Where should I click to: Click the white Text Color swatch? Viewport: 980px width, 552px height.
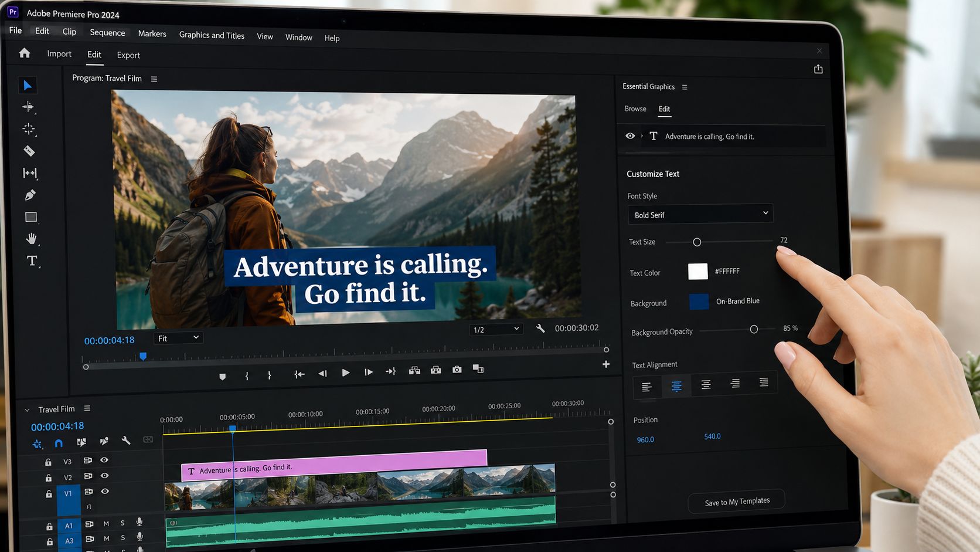[697, 272]
